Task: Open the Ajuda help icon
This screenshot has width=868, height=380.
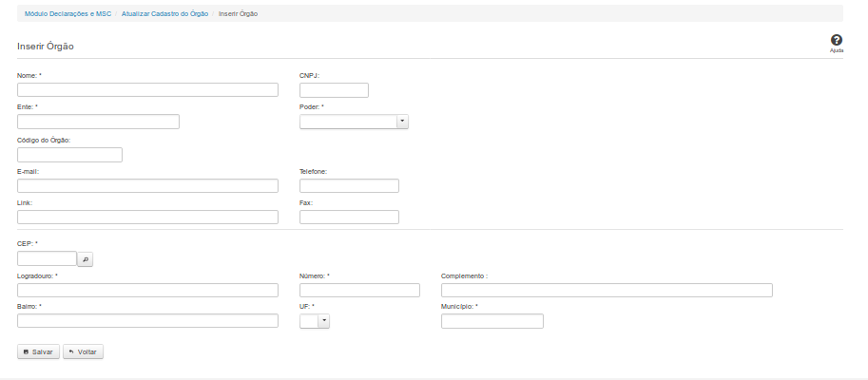Action: [836, 41]
